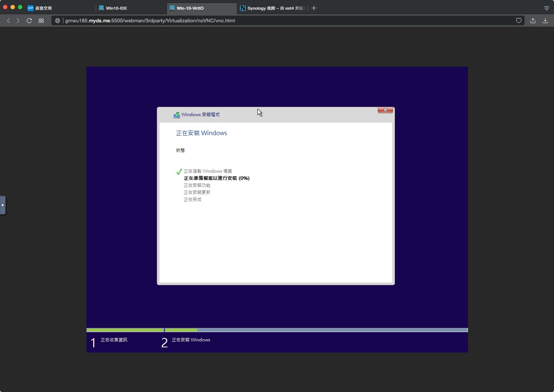Click 正在安裝功能 step
The image size is (554, 392).
coord(197,185)
